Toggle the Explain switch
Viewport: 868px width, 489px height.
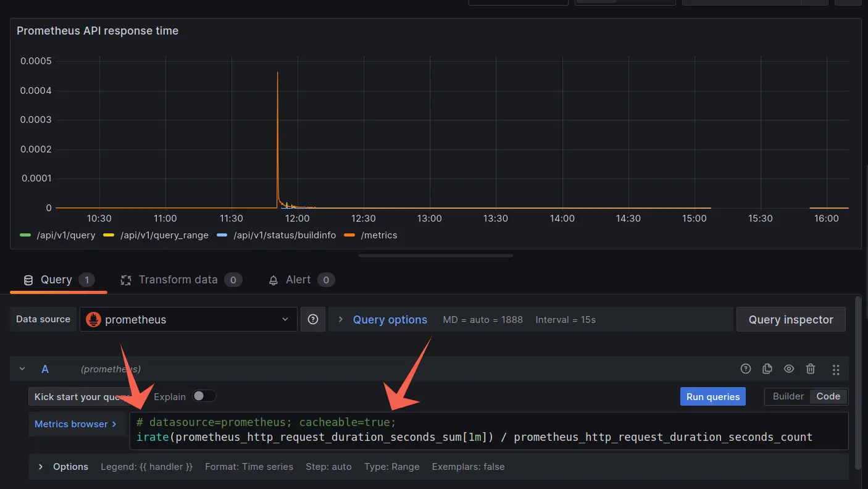(204, 396)
